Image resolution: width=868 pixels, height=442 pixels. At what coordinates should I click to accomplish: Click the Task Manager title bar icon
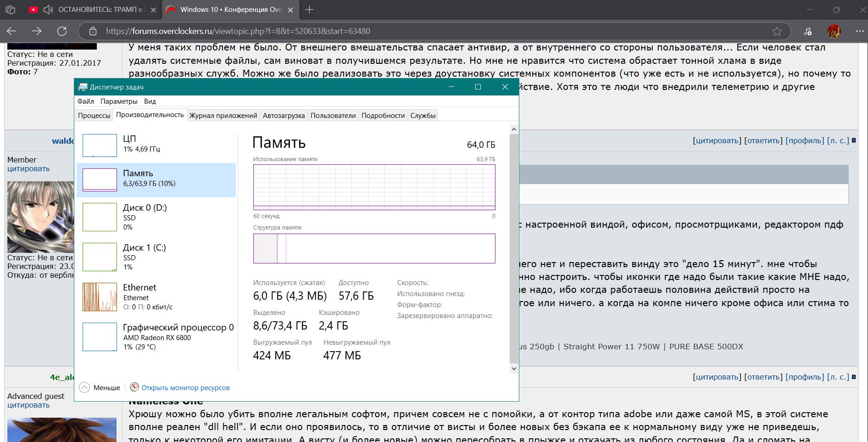coord(83,87)
